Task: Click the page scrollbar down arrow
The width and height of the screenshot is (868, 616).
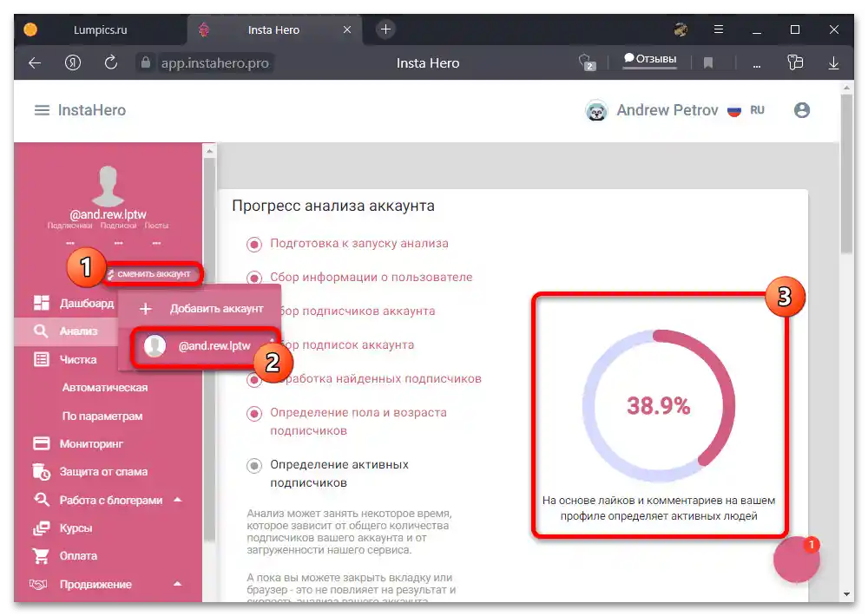Action: (x=846, y=594)
